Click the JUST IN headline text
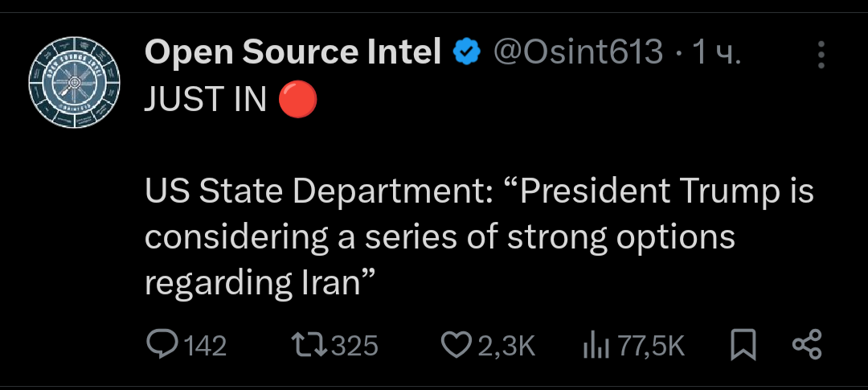Image resolution: width=868 pixels, height=390 pixels. point(206,100)
